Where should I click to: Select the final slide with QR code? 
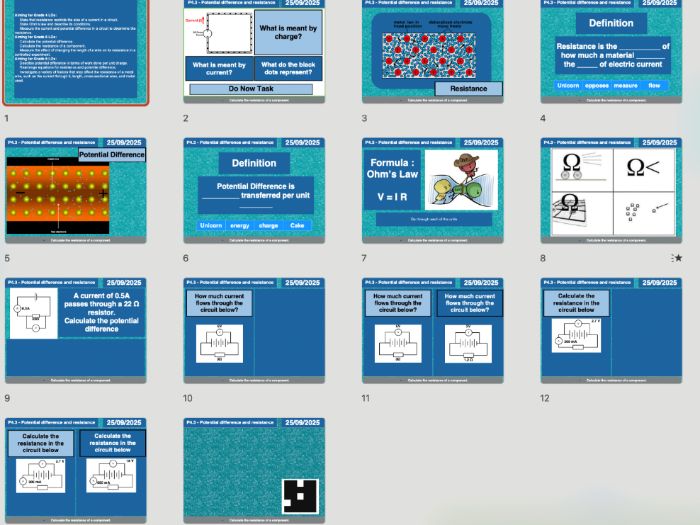(x=254, y=470)
